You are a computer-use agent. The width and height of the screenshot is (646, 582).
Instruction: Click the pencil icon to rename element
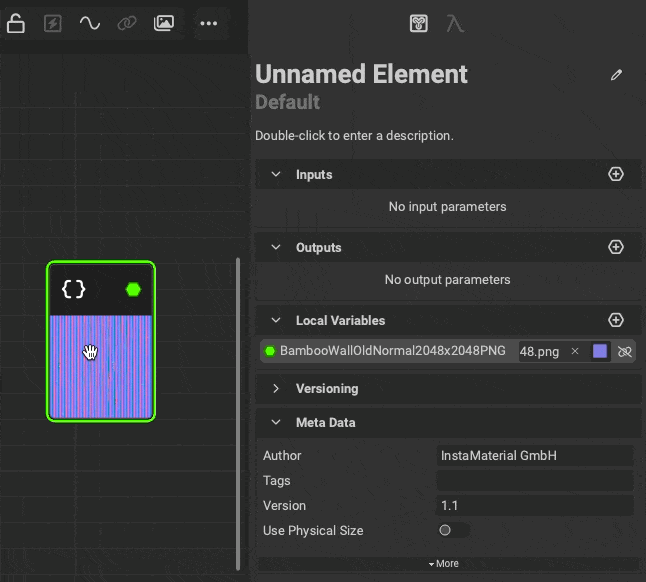pyautogui.click(x=617, y=75)
